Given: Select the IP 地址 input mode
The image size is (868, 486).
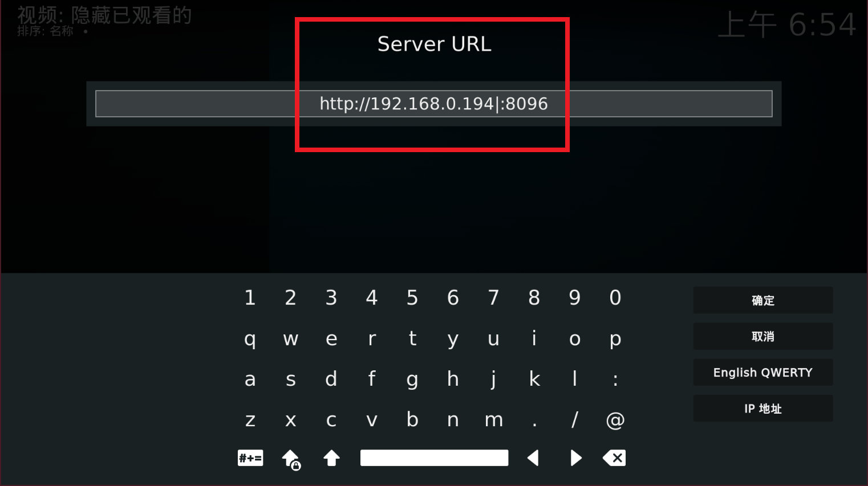Looking at the screenshot, I should click(763, 409).
